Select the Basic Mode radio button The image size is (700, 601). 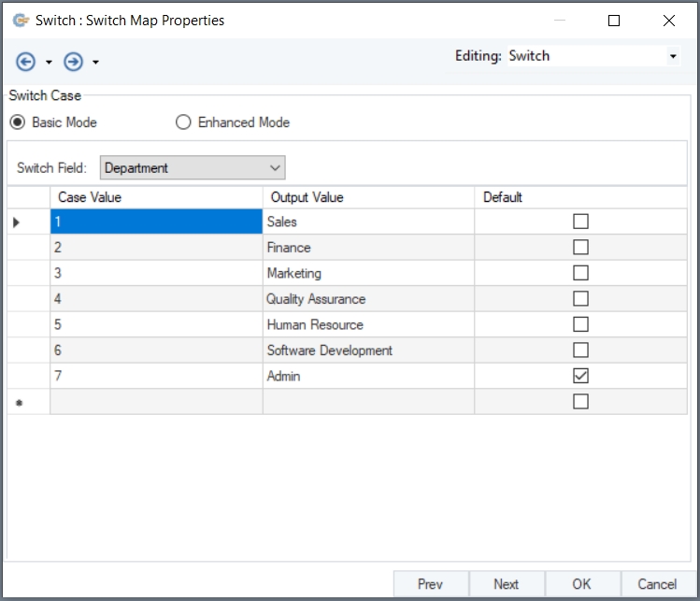(x=18, y=122)
